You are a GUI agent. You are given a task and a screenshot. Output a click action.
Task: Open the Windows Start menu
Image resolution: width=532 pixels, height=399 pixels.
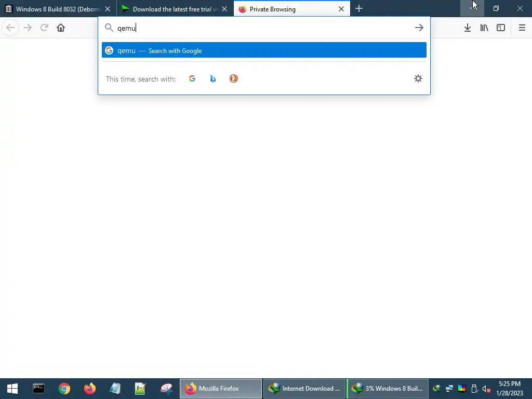(x=12, y=389)
